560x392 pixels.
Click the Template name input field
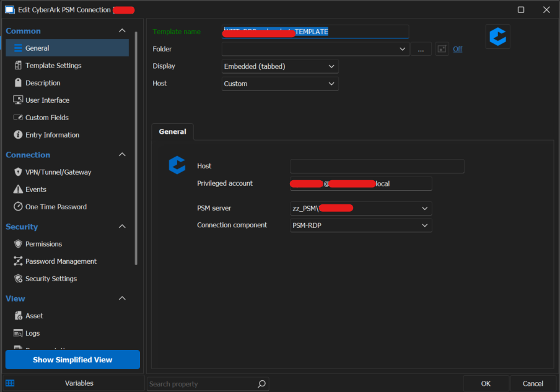315,32
